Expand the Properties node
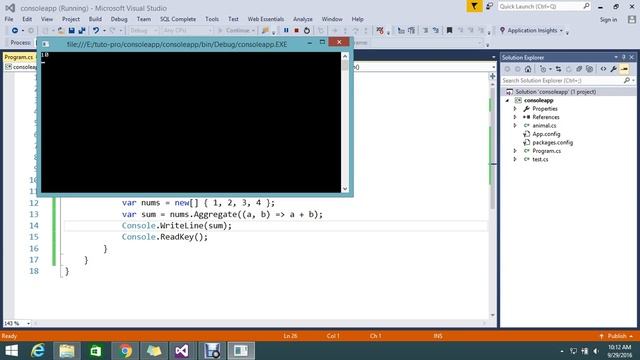The width and height of the screenshot is (640, 360). (515, 109)
